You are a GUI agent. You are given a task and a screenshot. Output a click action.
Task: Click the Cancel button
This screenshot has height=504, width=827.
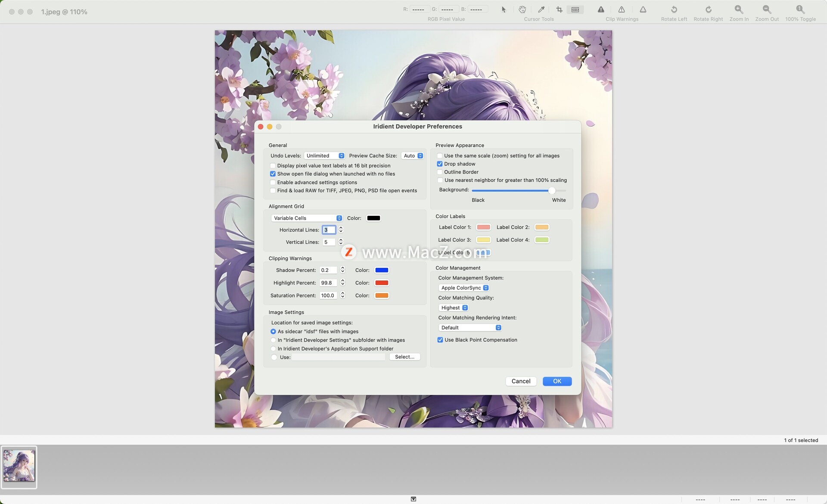521,381
